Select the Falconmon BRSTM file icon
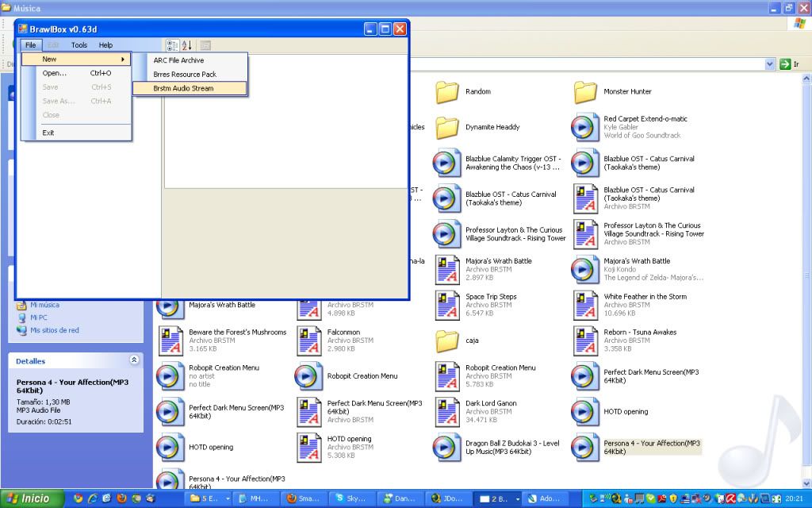The image size is (812, 508). click(309, 340)
